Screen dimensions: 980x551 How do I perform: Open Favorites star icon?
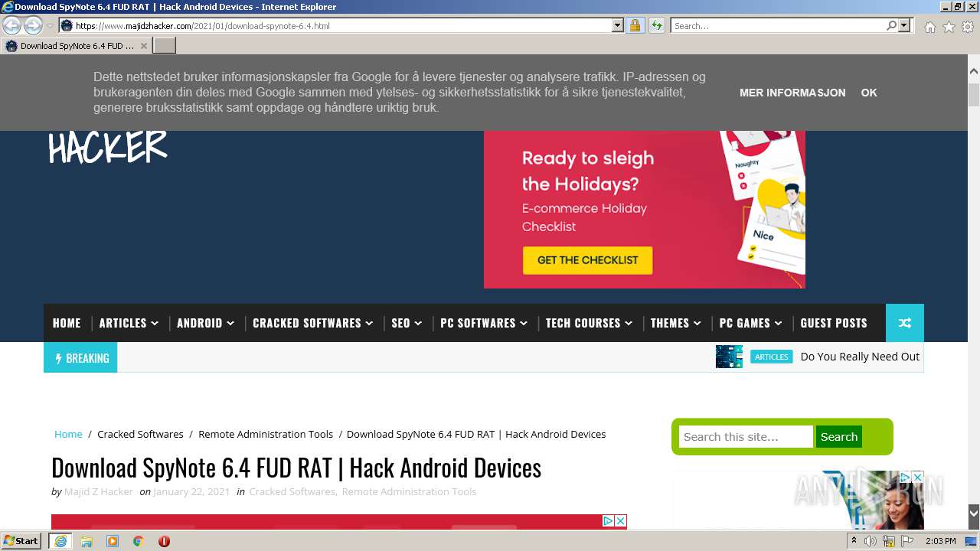[949, 27]
